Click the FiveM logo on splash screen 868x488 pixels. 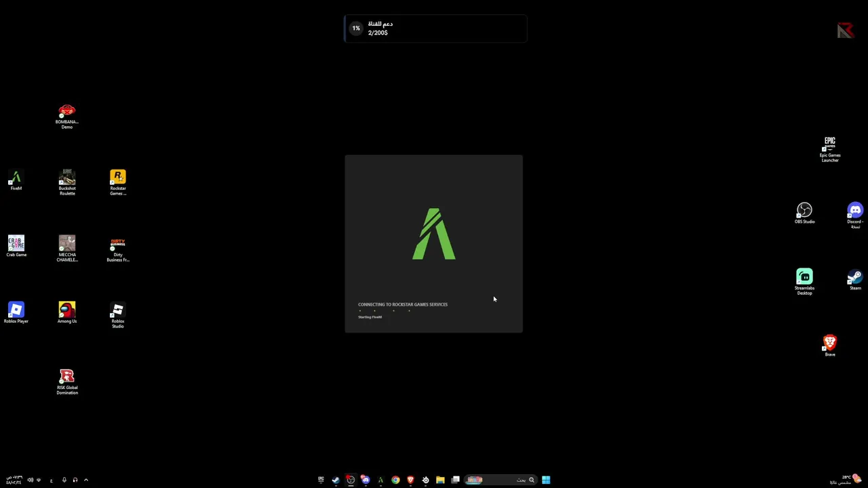click(x=434, y=234)
